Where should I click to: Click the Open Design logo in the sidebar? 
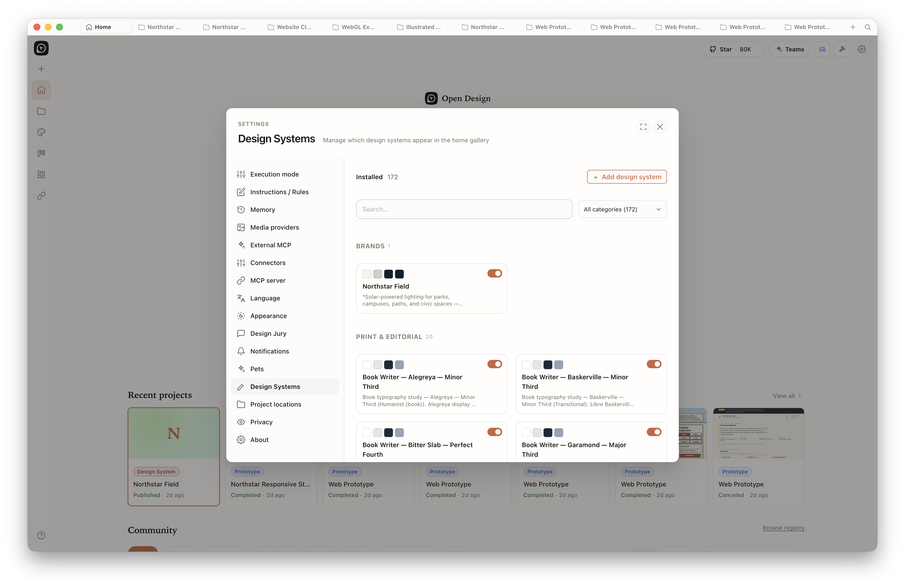(41, 48)
